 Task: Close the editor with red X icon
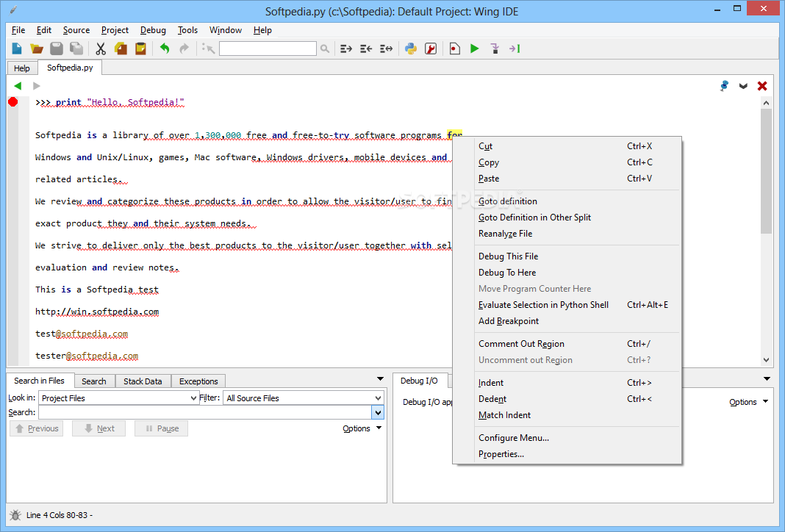pyautogui.click(x=762, y=86)
